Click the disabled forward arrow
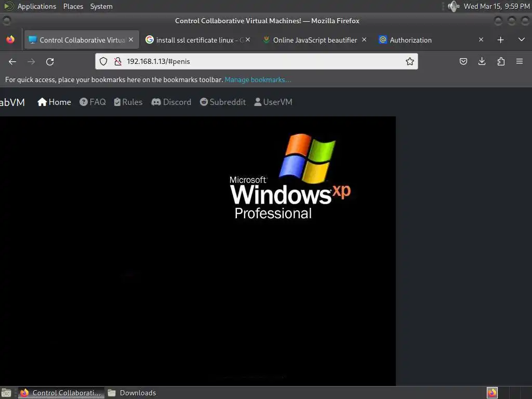Screen dimensions: 532x399 pos(31,61)
